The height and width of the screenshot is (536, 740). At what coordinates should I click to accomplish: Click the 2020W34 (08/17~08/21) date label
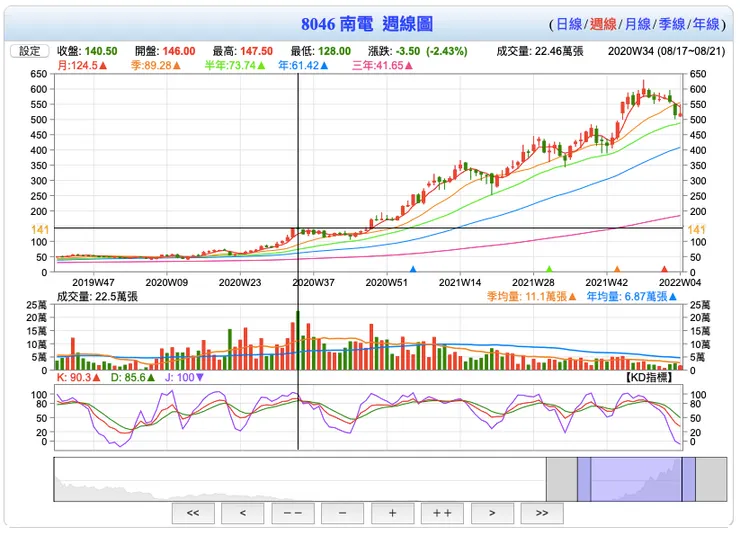click(x=666, y=51)
